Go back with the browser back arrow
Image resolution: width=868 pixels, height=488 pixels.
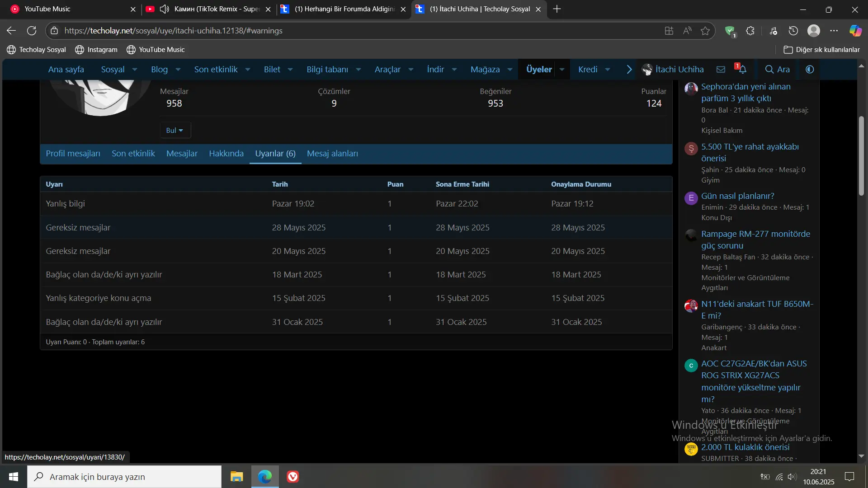point(11,31)
